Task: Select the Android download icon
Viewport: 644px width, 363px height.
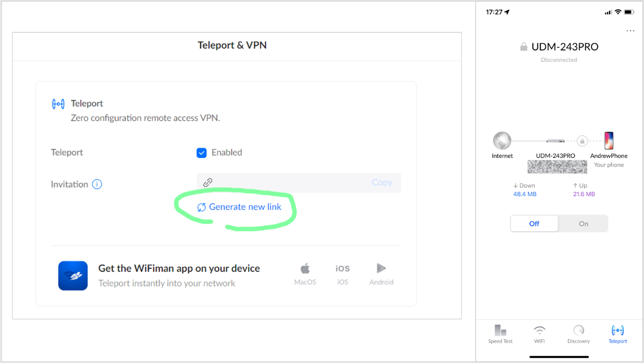Action: [381, 268]
